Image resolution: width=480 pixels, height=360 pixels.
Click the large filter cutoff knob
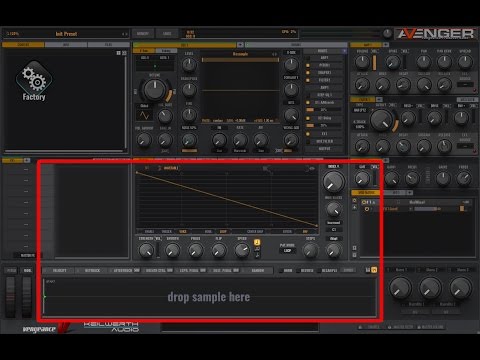click(382, 120)
